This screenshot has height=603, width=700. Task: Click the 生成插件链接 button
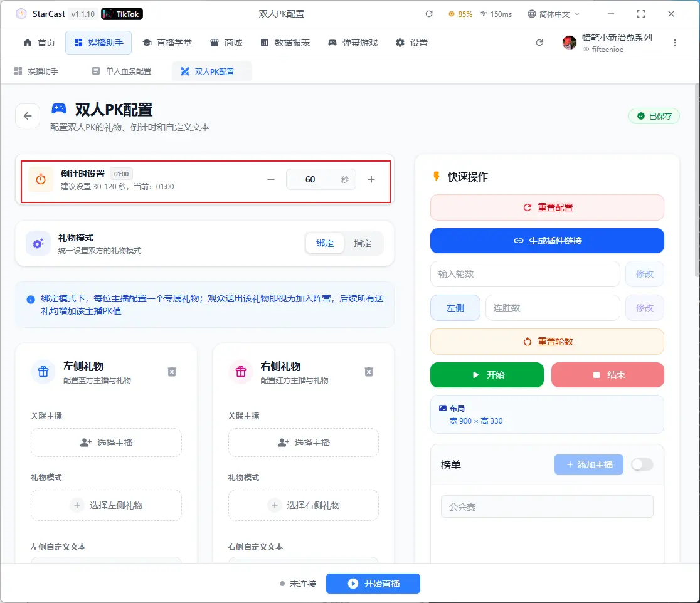point(547,241)
